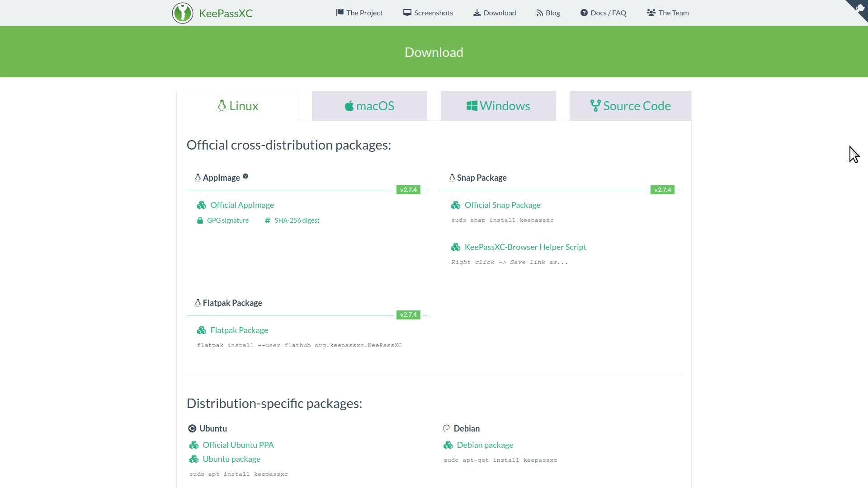Click the package icon beside Official Ubuntu PPA
This screenshot has height=488, width=868.
point(194,445)
